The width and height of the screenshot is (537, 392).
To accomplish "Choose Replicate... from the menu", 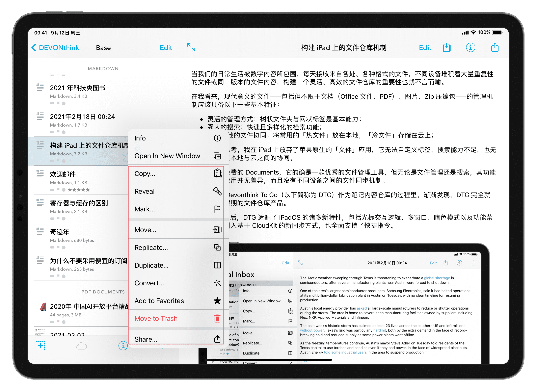I will pyautogui.click(x=178, y=247).
